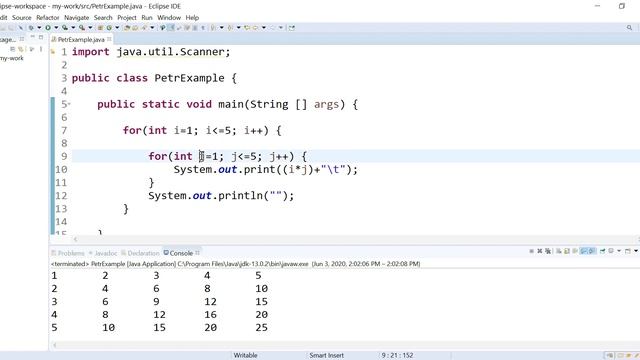The width and height of the screenshot is (640, 360).
Task: Click the 9 : 21 : 152 cursor position status
Action: tap(397, 356)
